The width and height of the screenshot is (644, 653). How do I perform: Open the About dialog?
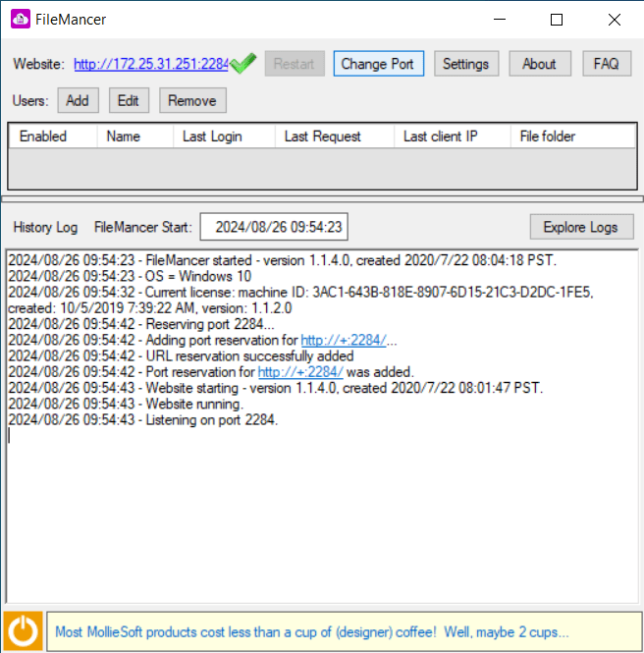pos(540,64)
